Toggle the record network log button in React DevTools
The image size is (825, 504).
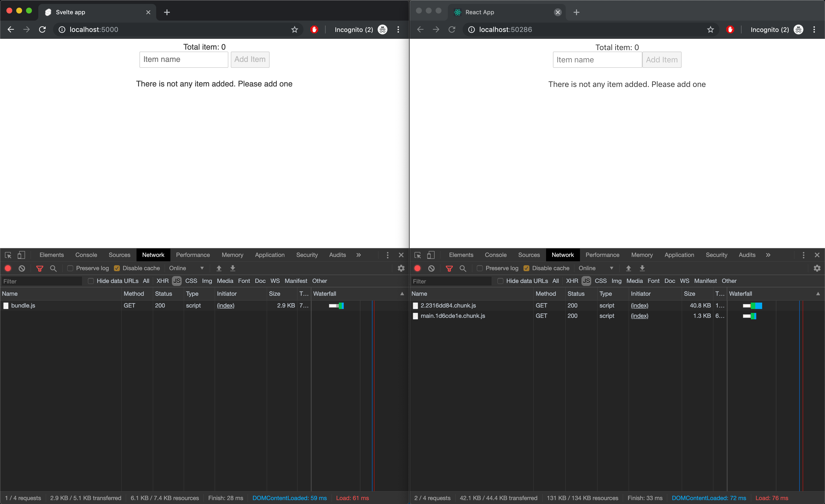pyautogui.click(x=417, y=268)
